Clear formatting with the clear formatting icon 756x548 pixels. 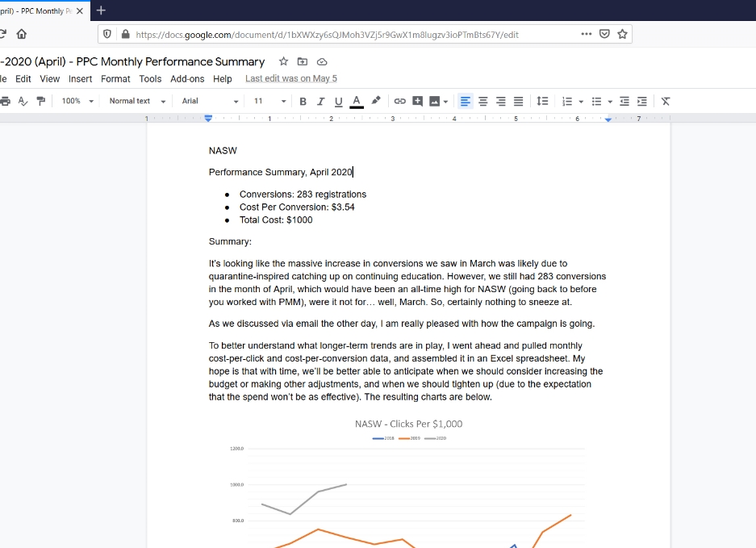(665, 101)
